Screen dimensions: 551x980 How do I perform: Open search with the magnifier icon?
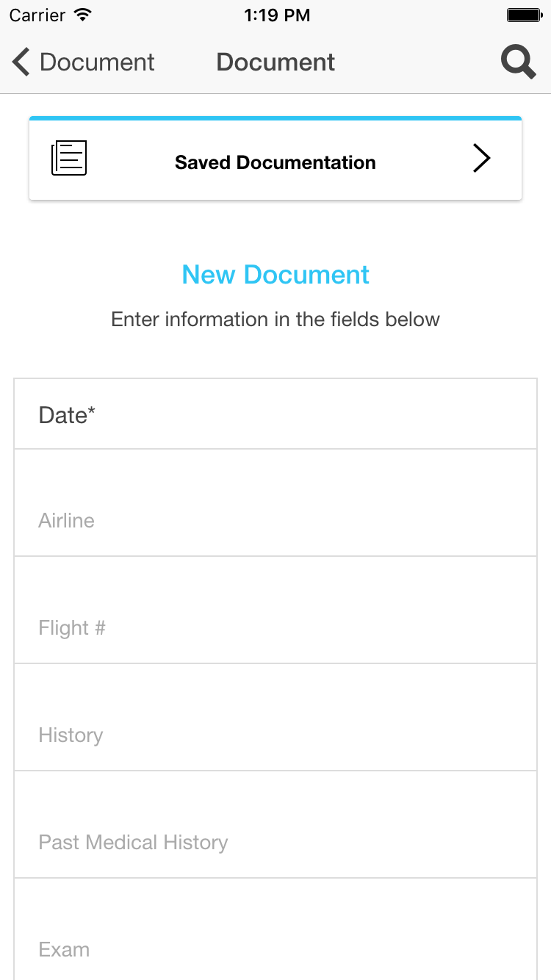518,62
